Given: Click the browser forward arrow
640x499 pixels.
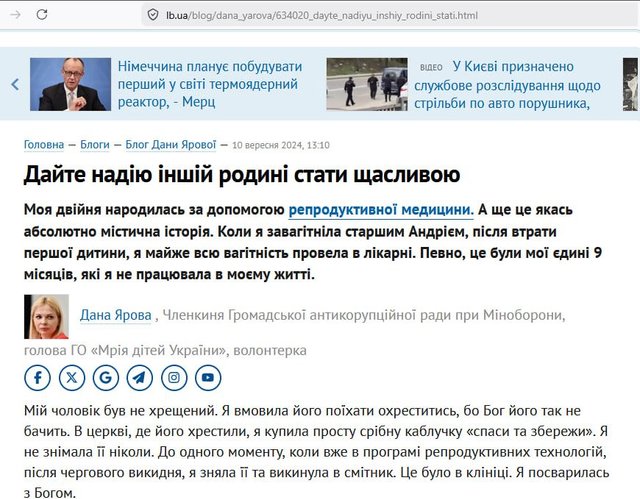Looking at the screenshot, I should point(16,15).
